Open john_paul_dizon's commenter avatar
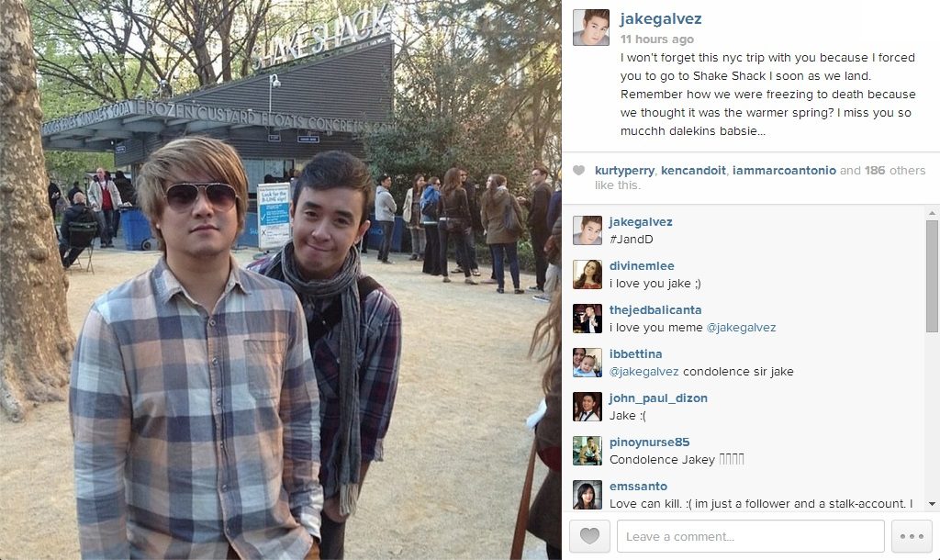 coord(587,407)
